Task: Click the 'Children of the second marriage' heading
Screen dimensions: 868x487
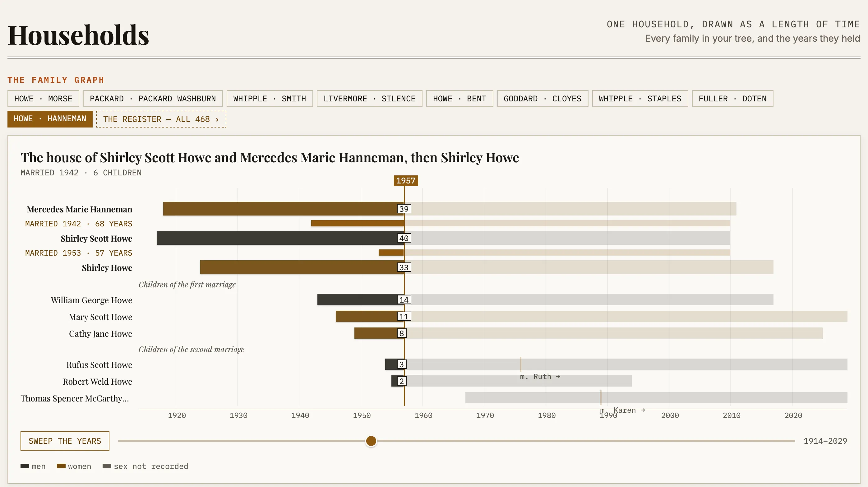Action: [x=192, y=349]
